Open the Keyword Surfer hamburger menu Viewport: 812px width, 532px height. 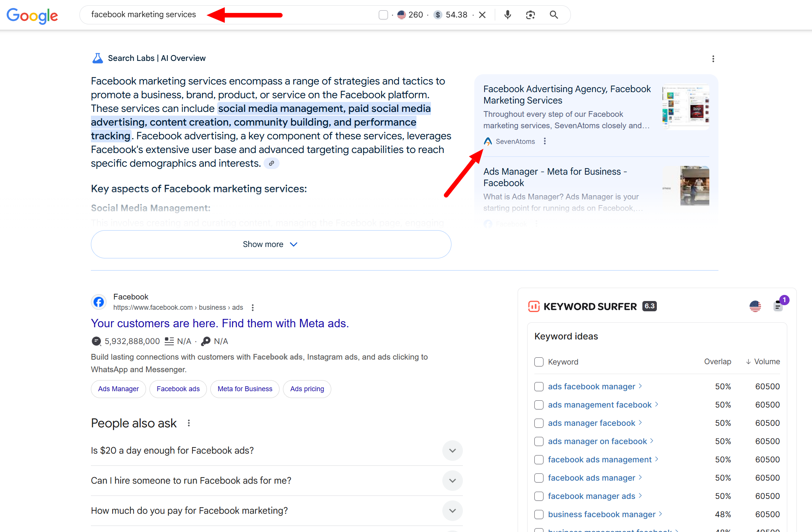778,306
